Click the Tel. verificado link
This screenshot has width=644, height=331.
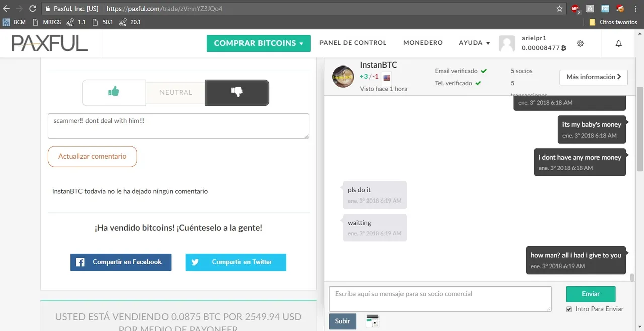click(x=453, y=83)
